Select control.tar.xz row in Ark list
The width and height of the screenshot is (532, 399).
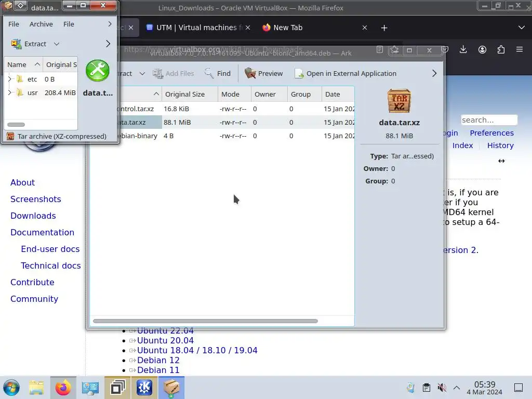coord(235,109)
